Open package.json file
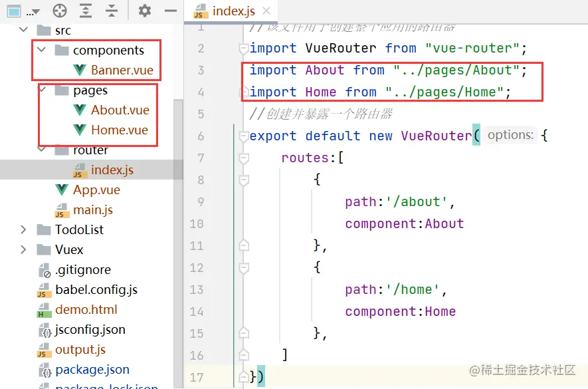The image size is (588, 389). click(x=92, y=370)
